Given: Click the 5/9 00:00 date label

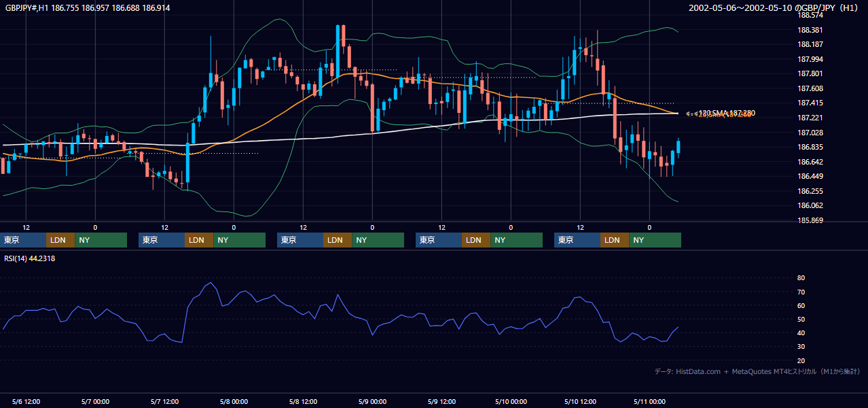Looking at the screenshot, I should coord(372,402).
